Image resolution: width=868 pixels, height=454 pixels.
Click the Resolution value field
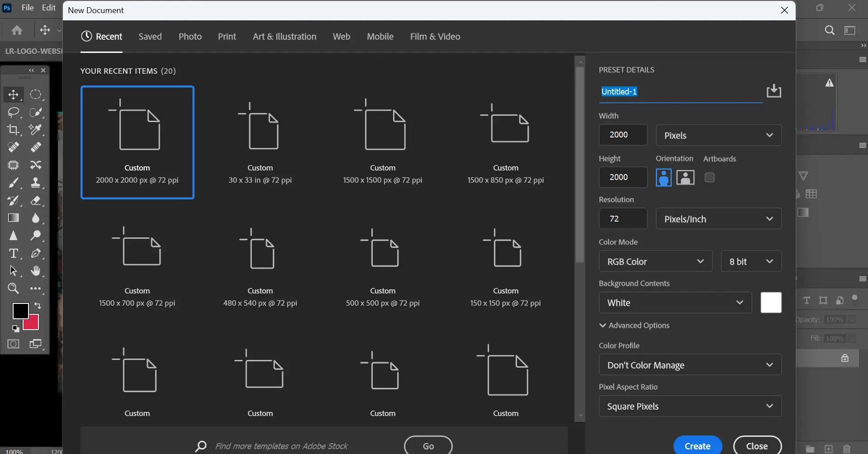tap(623, 218)
